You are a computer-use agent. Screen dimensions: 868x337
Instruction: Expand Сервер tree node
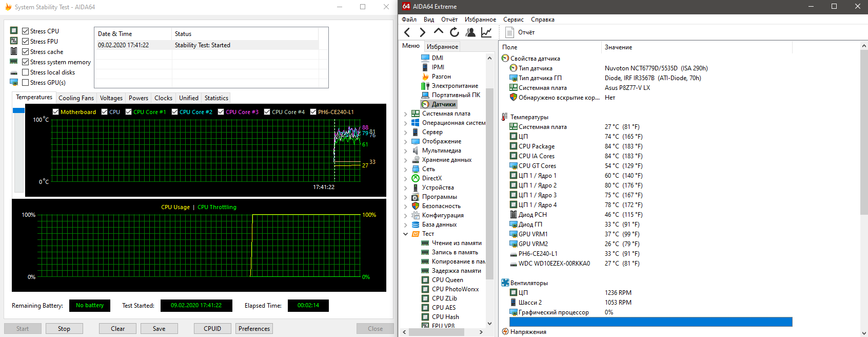405,133
